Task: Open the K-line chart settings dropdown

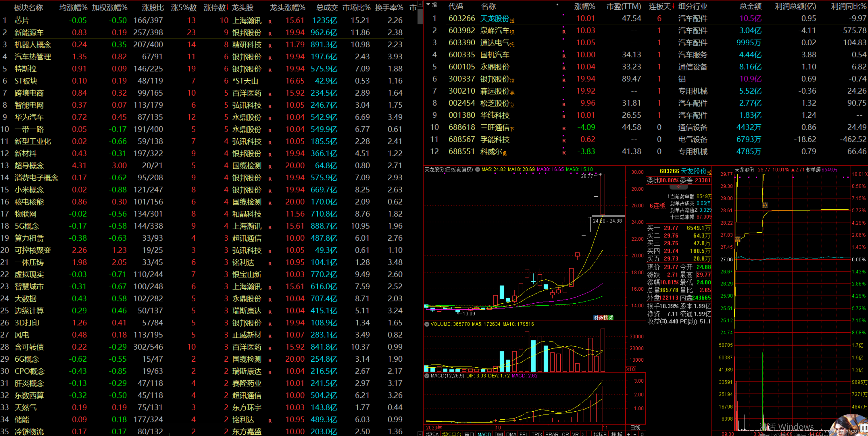Action: pos(477,170)
